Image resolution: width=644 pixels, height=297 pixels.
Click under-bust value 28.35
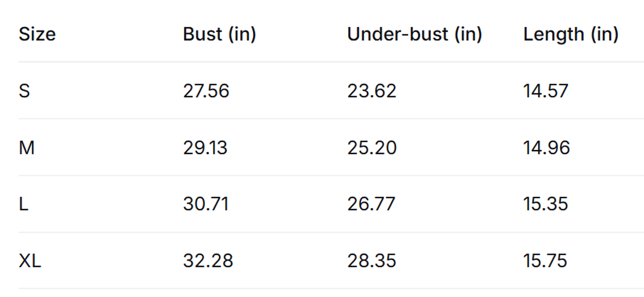[372, 261]
